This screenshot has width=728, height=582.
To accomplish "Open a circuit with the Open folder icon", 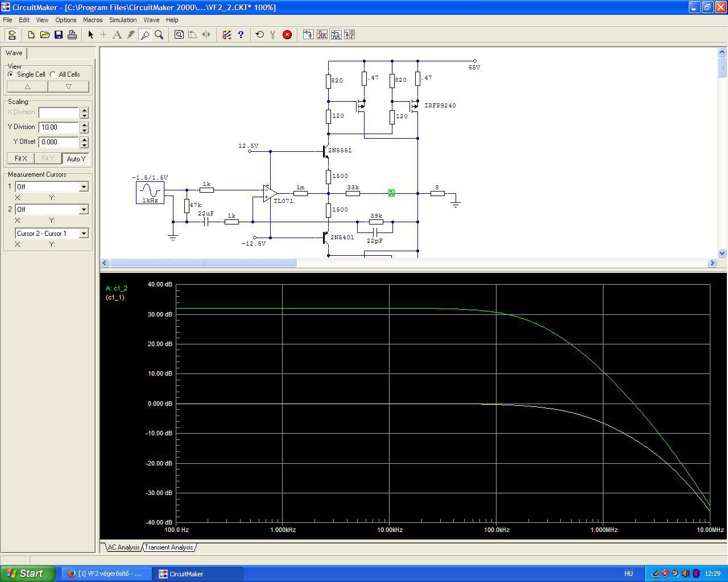I will tap(45, 35).
